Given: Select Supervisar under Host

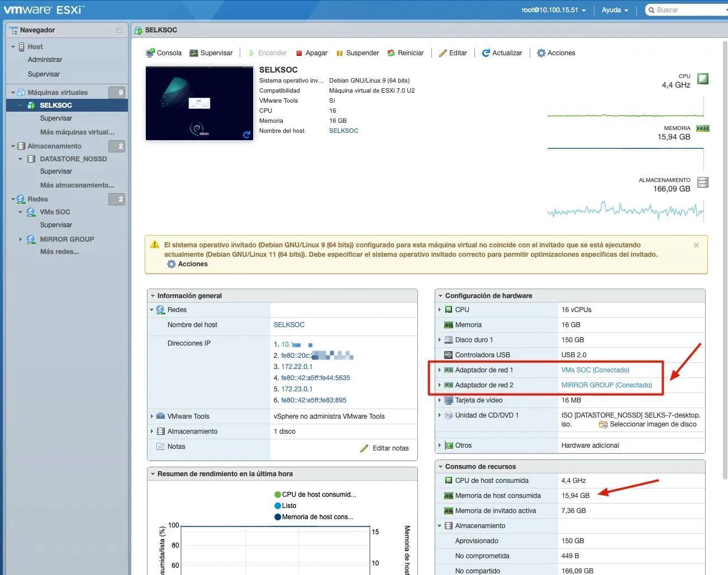Looking at the screenshot, I should pos(44,74).
